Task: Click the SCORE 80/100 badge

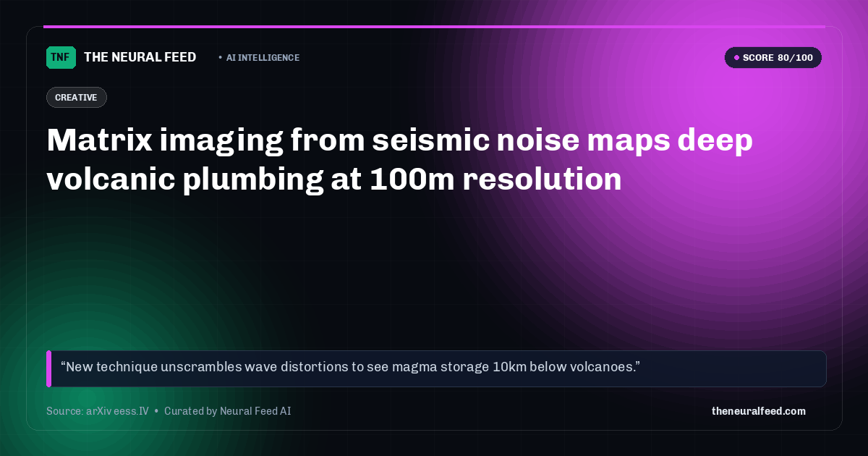Action: pyautogui.click(x=773, y=58)
